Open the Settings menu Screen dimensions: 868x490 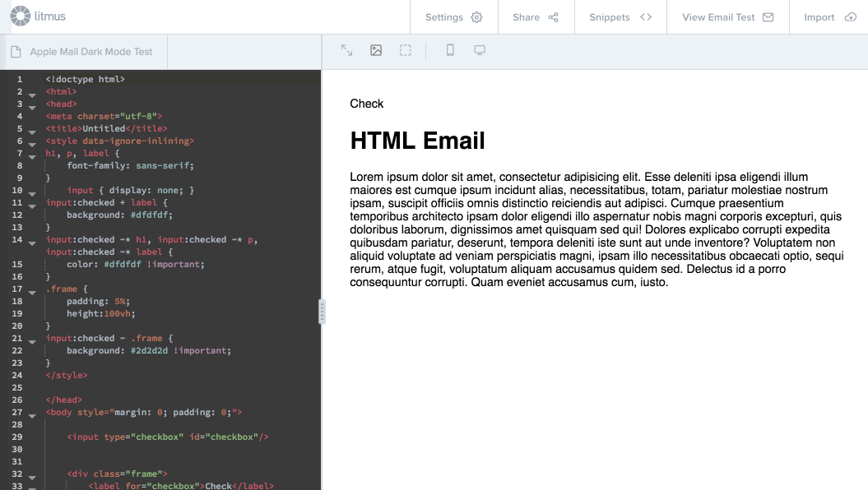(x=454, y=17)
